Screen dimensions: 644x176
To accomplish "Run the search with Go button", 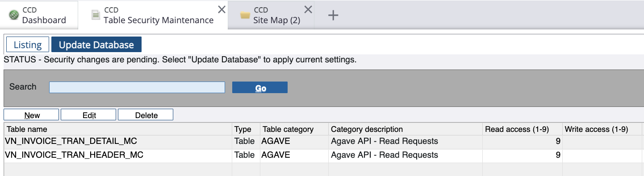I will (x=260, y=88).
